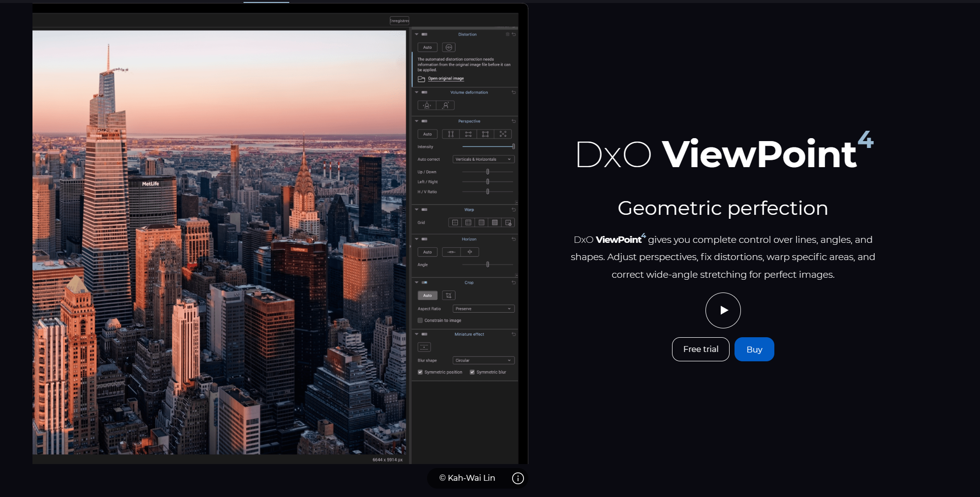The image size is (980, 497).
Task: Toggle the Horizon on/off switch
Action: pyautogui.click(x=425, y=239)
